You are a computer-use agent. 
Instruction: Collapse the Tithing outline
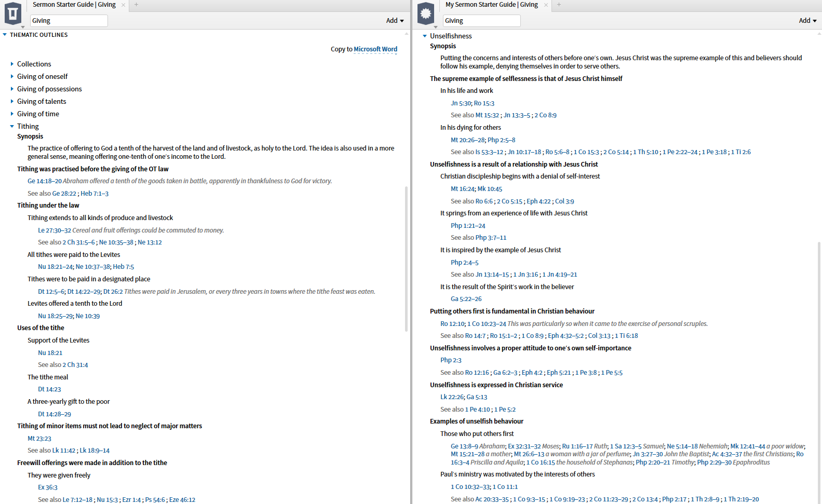(12, 126)
